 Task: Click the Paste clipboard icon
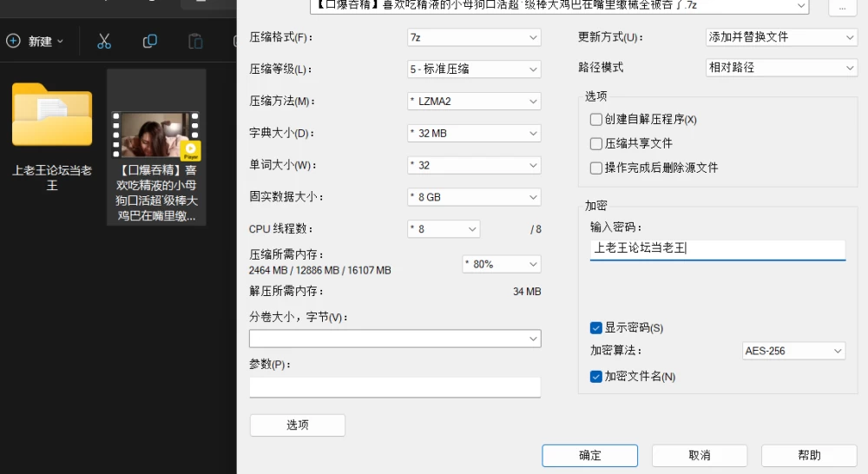[x=195, y=41]
